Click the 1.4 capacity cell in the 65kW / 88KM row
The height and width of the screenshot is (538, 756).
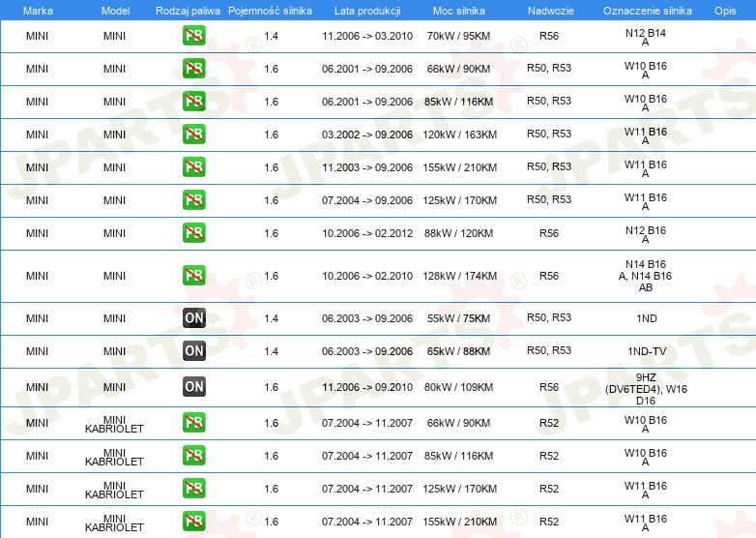(272, 351)
